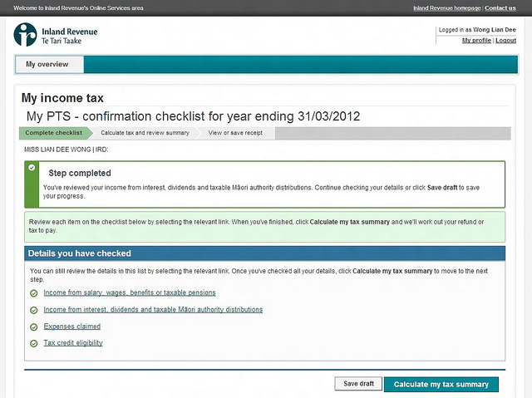Review income from interest, dividends link
Image resolution: width=532 pixels, height=398 pixels.
152,310
